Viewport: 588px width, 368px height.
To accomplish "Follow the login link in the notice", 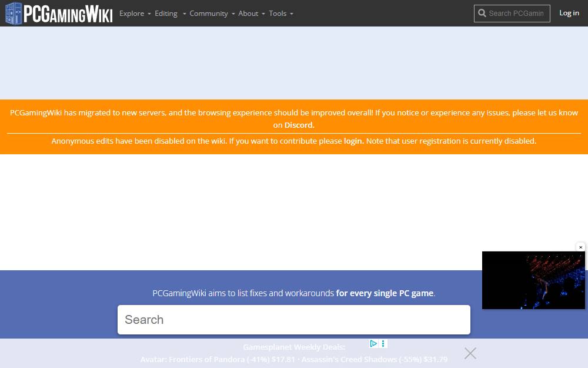I will [353, 141].
